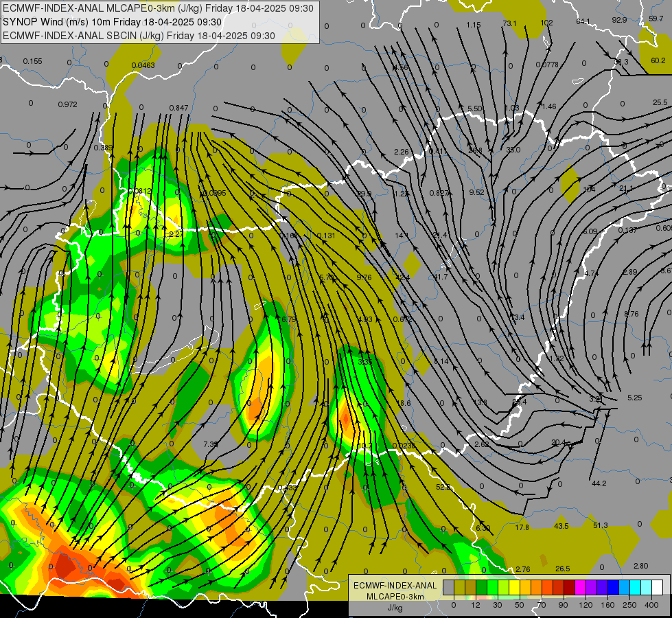Click legend scale label 400

[x=651, y=605]
